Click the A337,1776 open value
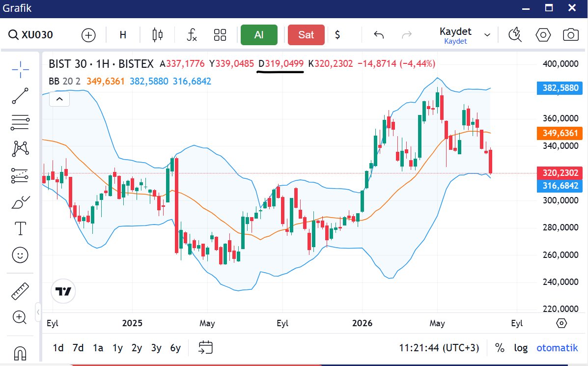This screenshot has height=366, width=588. [x=182, y=64]
